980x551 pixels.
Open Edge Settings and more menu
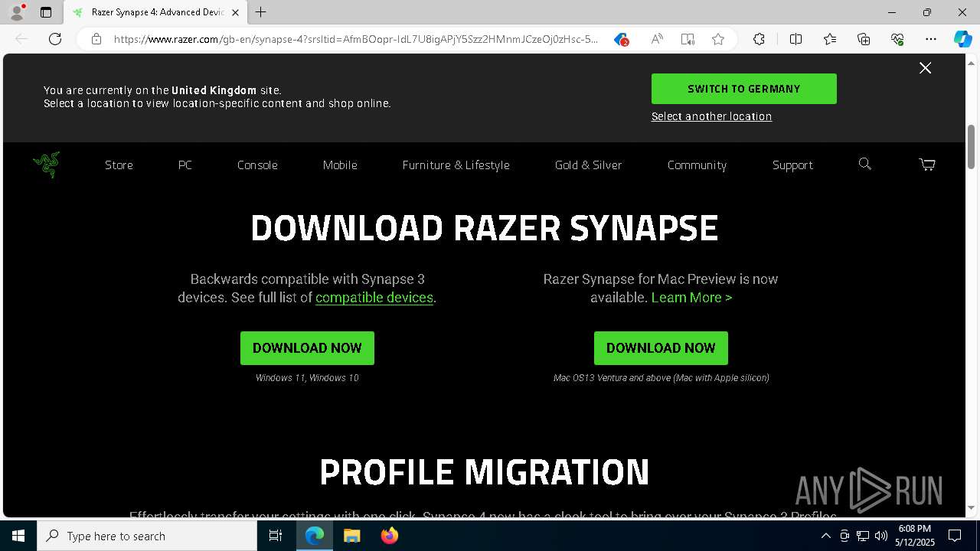point(931,39)
